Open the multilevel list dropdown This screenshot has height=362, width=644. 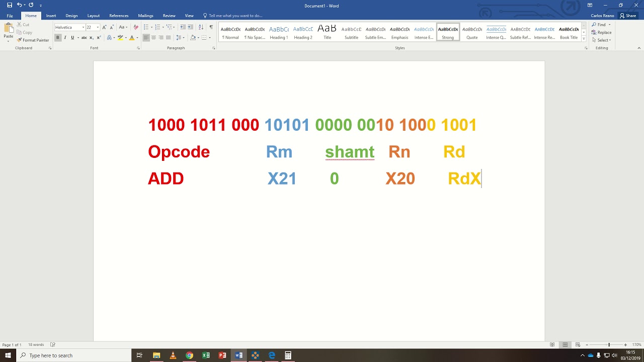click(x=175, y=27)
